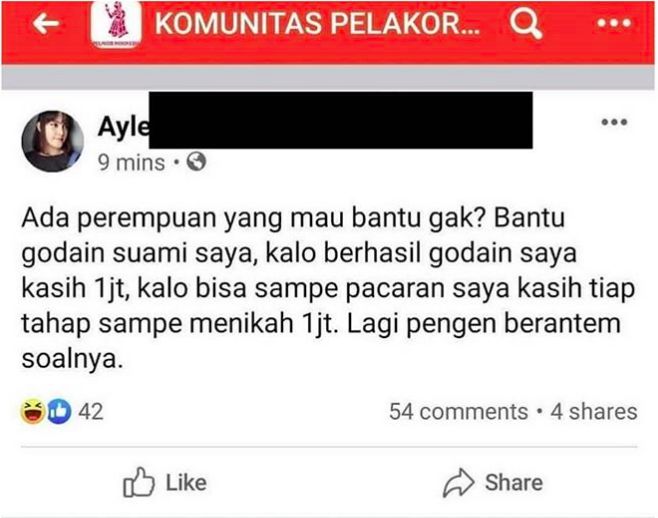Open the group options menu in the red header
The width and height of the screenshot is (658, 518).
coord(614,23)
